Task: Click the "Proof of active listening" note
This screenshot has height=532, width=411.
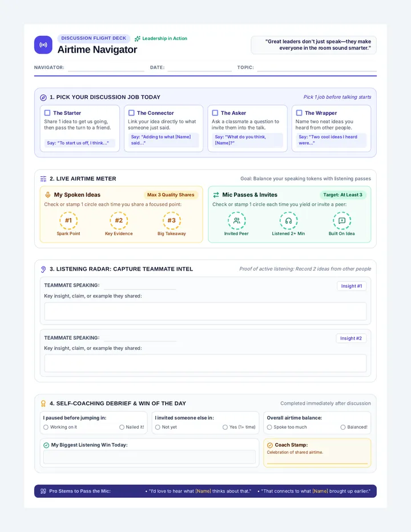Action: click(x=305, y=269)
